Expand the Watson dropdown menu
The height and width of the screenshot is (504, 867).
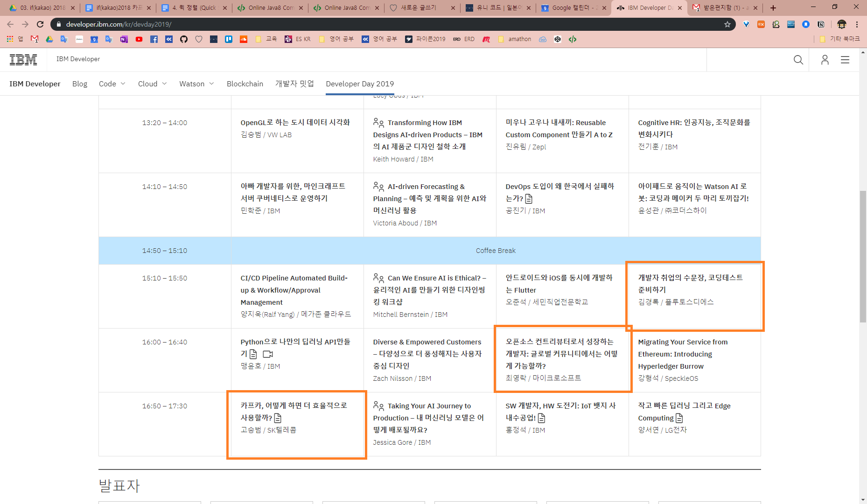click(x=196, y=84)
